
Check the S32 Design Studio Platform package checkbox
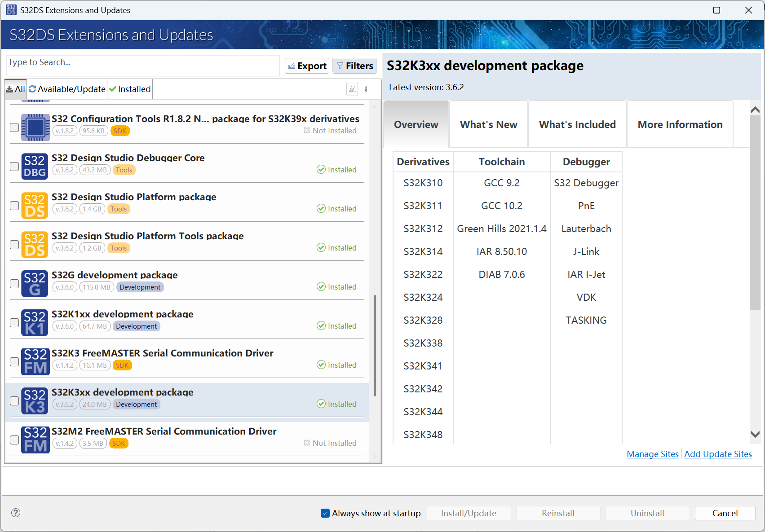14,206
